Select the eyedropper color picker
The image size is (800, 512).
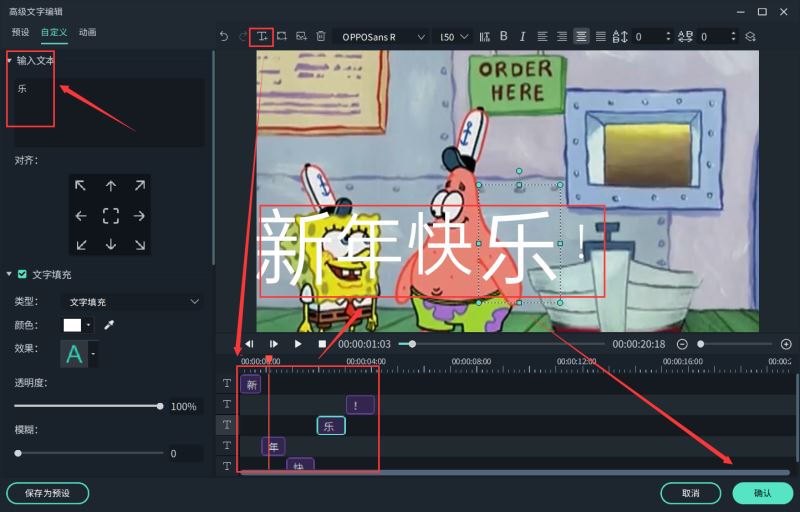109,325
